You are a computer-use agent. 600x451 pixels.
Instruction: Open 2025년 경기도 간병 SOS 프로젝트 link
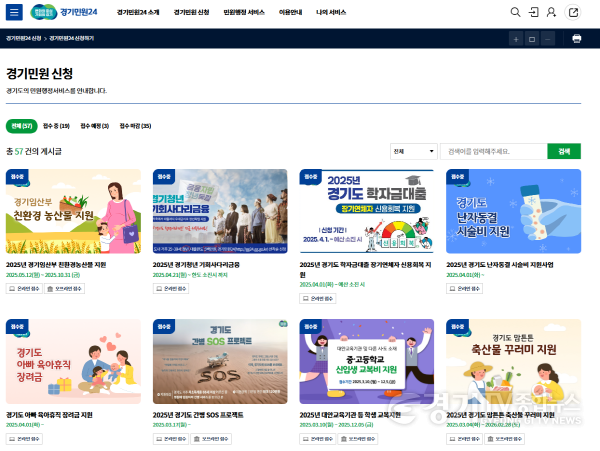pos(198,414)
